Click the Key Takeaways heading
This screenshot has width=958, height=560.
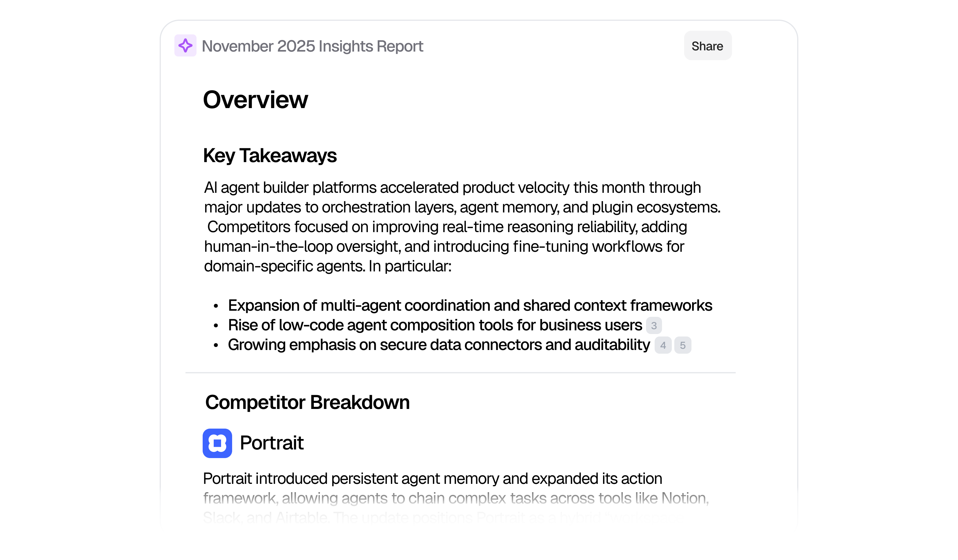click(270, 155)
